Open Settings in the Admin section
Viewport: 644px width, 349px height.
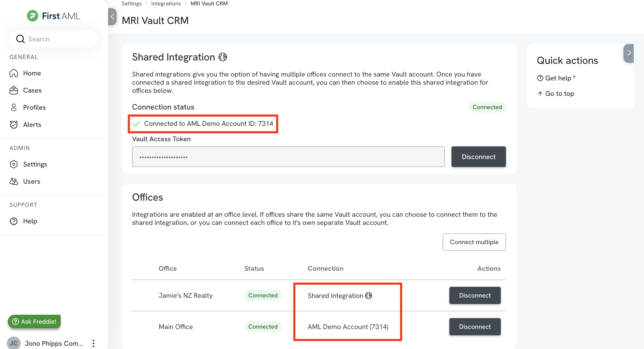click(x=35, y=164)
